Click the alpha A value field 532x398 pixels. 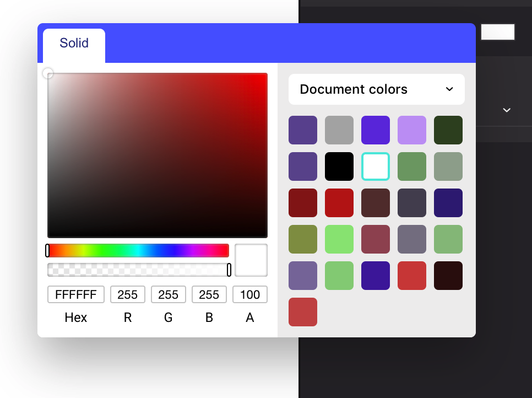[x=250, y=294]
